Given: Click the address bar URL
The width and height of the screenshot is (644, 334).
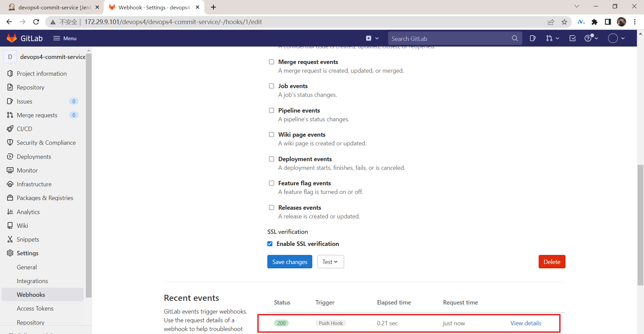Looking at the screenshot, I should pyautogui.click(x=173, y=22).
